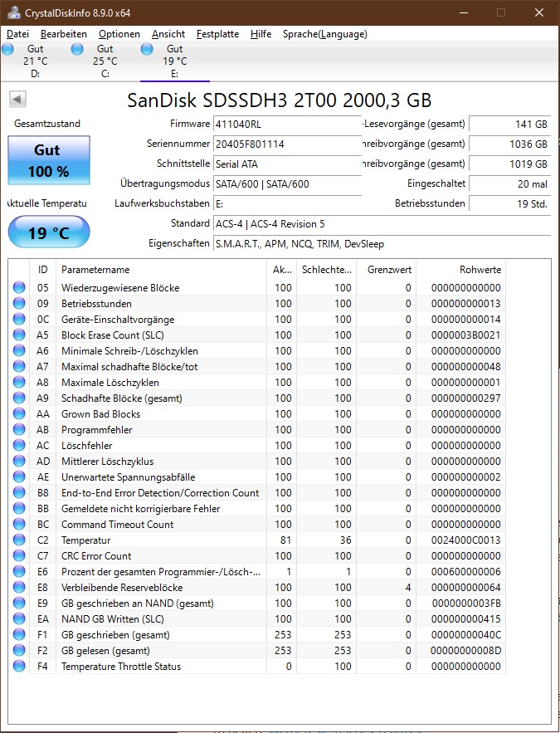This screenshot has height=733, width=560.
Task: Click status orb of Temperature Throttle Status row
Action: [x=19, y=666]
